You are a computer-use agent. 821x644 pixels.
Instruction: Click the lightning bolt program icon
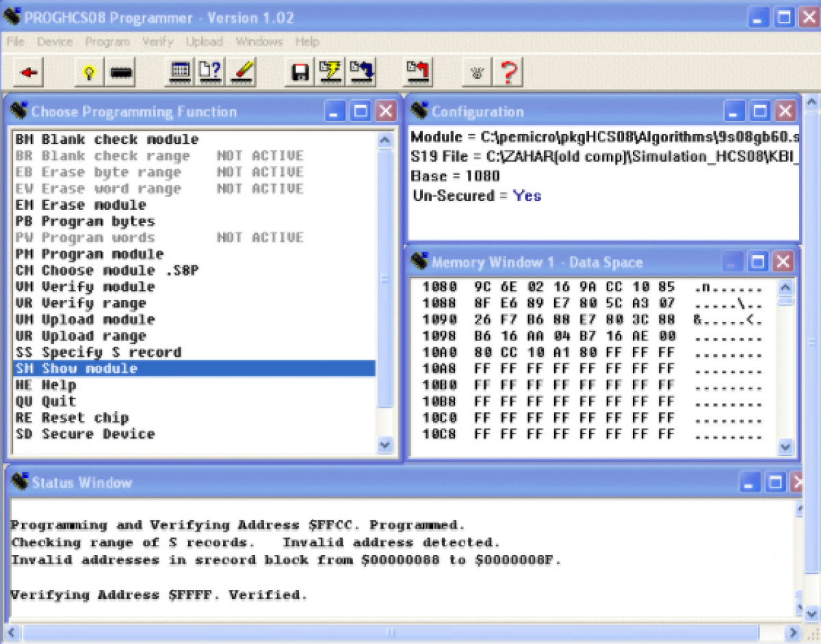[331, 72]
